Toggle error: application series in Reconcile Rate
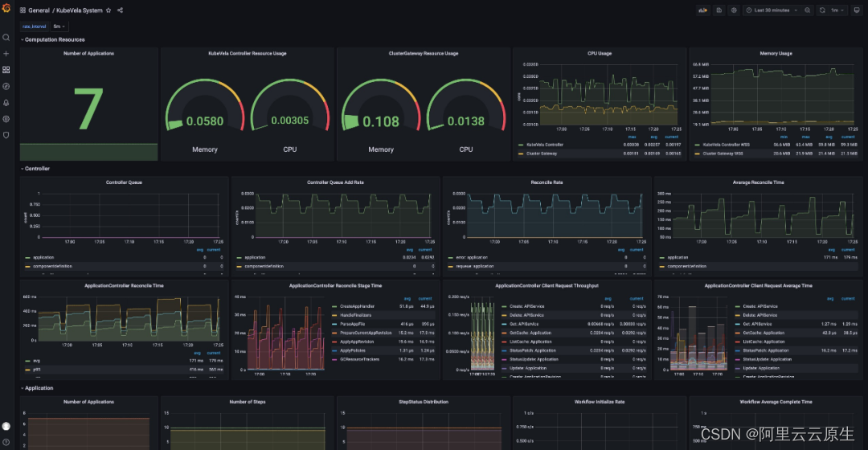Screen dimensions: 868x450 pyautogui.click(x=472, y=257)
